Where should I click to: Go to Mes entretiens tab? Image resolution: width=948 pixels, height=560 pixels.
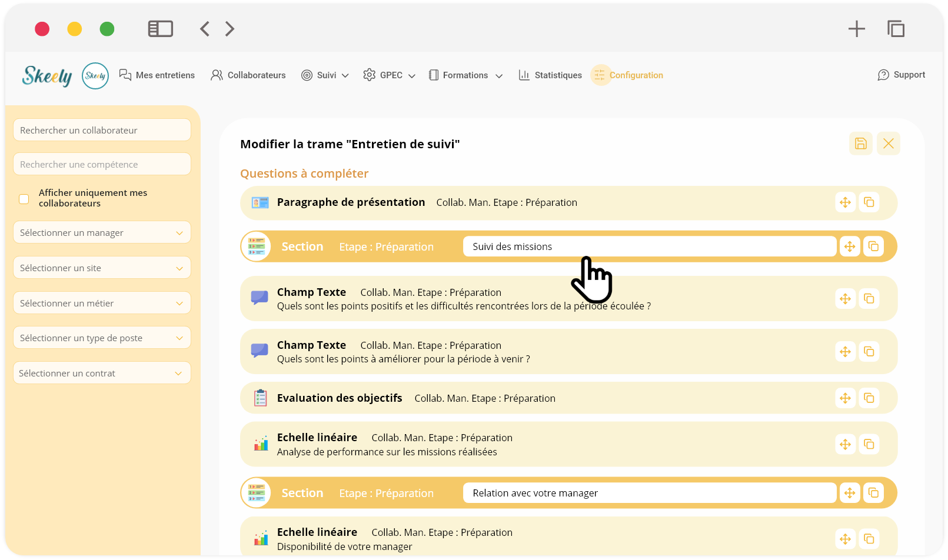(157, 75)
